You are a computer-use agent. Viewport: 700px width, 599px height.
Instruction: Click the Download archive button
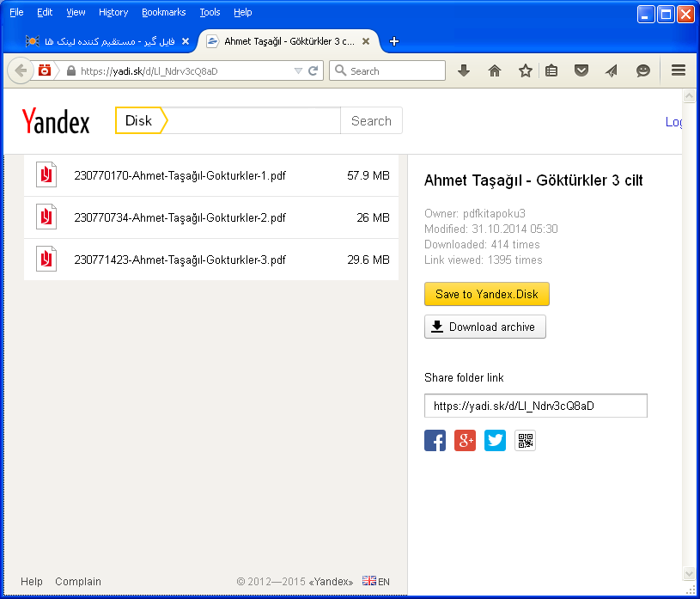click(x=484, y=327)
